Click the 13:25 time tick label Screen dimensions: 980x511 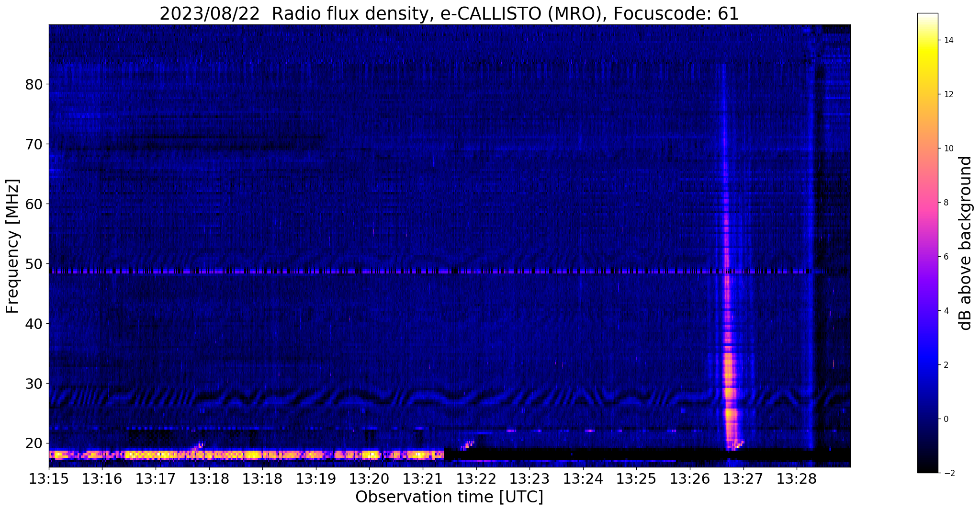(x=636, y=479)
